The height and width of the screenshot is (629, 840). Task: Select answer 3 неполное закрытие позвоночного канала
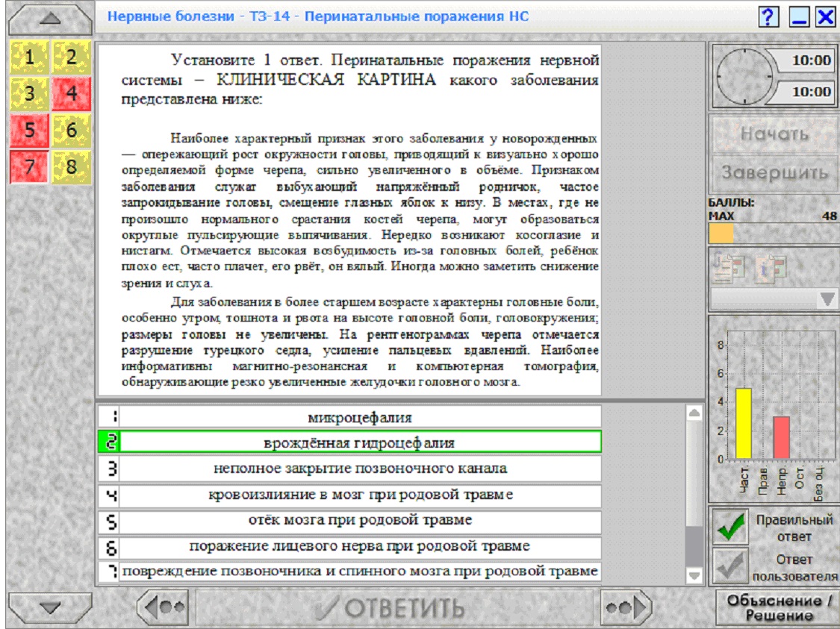[350, 469]
